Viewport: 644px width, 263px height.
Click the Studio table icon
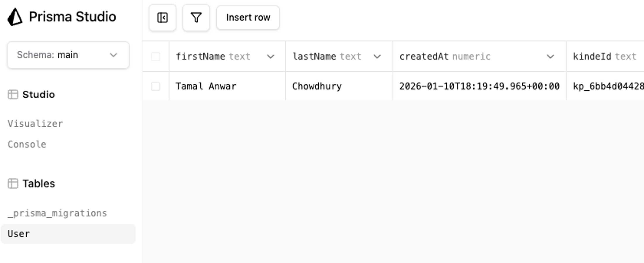(x=13, y=94)
